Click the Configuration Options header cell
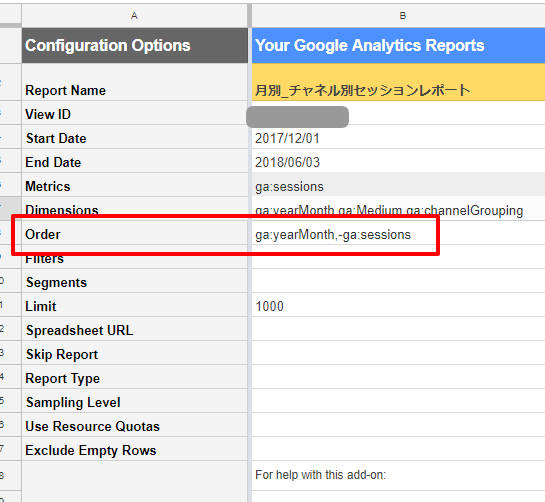This screenshot has width=545, height=502. pyautogui.click(x=135, y=46)
